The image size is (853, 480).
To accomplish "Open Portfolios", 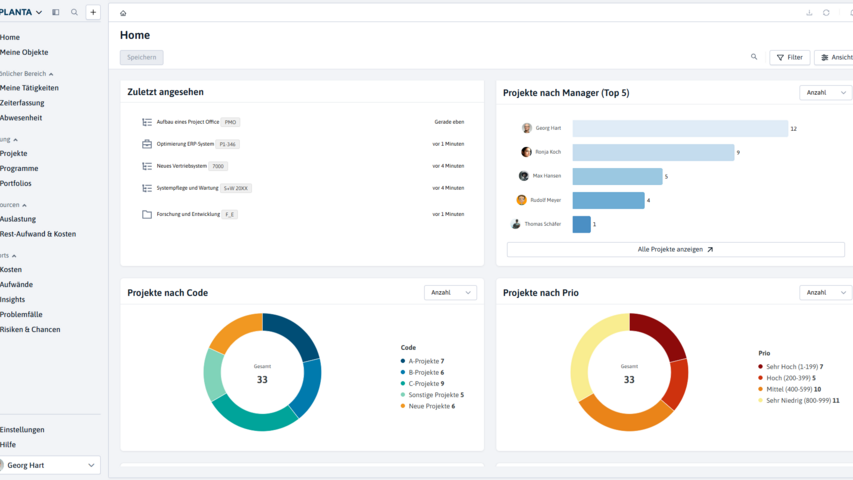I will click(x=16, y=183).
